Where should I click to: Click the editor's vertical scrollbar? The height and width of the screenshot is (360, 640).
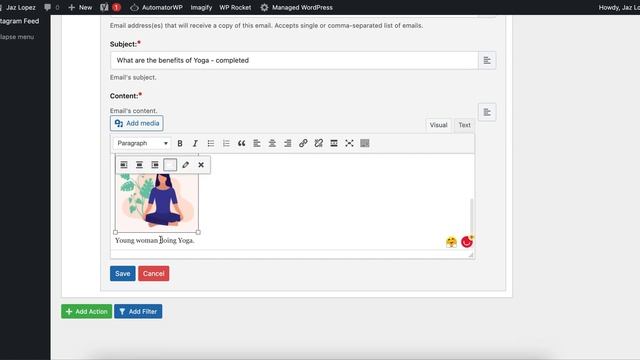[x=472, y=216]
